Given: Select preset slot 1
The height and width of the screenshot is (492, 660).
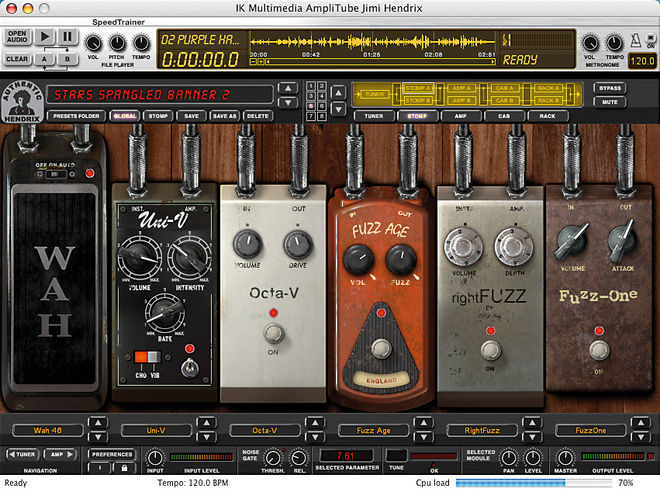Looking at the screenshot, I should [311, 86].
